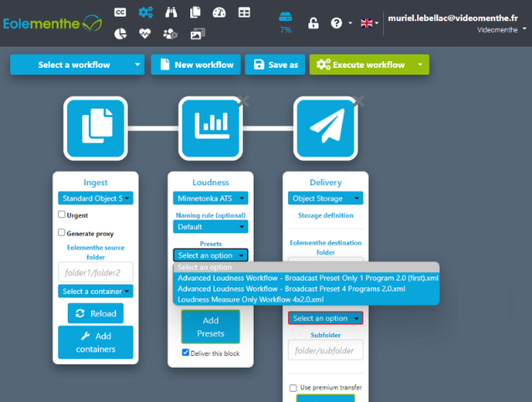
Task: Enable the Generate proxy checkbox
Action: [61, 233]
